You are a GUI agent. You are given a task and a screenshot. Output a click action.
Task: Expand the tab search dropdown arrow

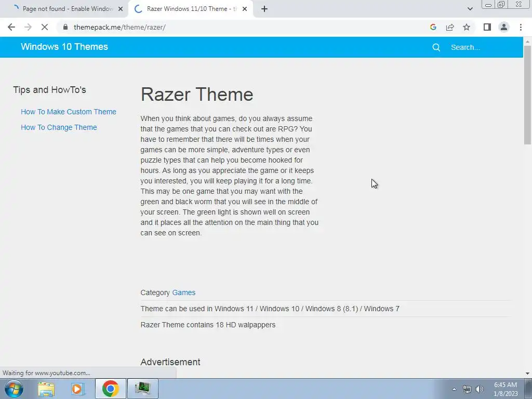[x=470, y=9]
